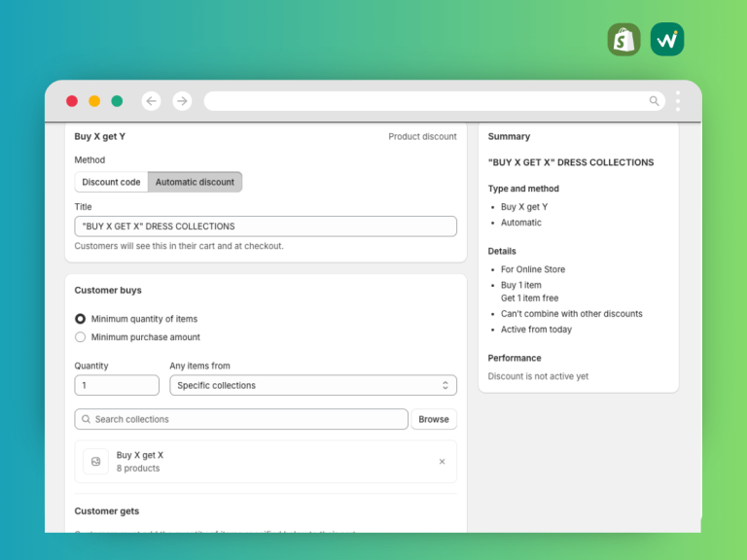Viewport: 747px width, 560px height.
Task: Click 'Customers will see this in their cart' hint
Action: pos(179,246)
